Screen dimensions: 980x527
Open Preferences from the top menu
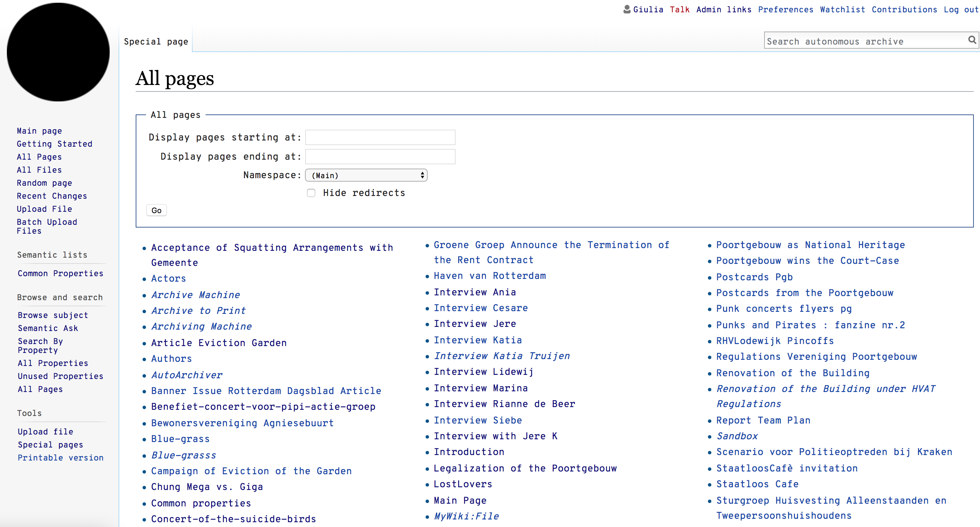coord(785,10)
